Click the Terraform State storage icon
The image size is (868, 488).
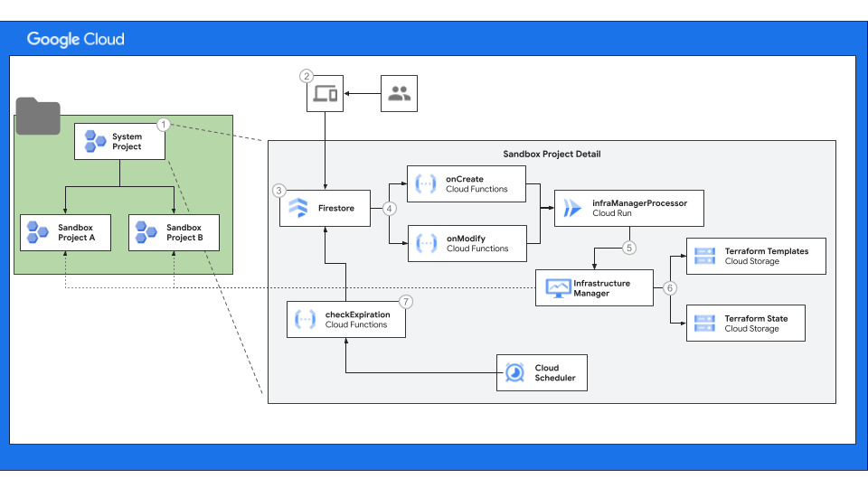tap(704, 324)
